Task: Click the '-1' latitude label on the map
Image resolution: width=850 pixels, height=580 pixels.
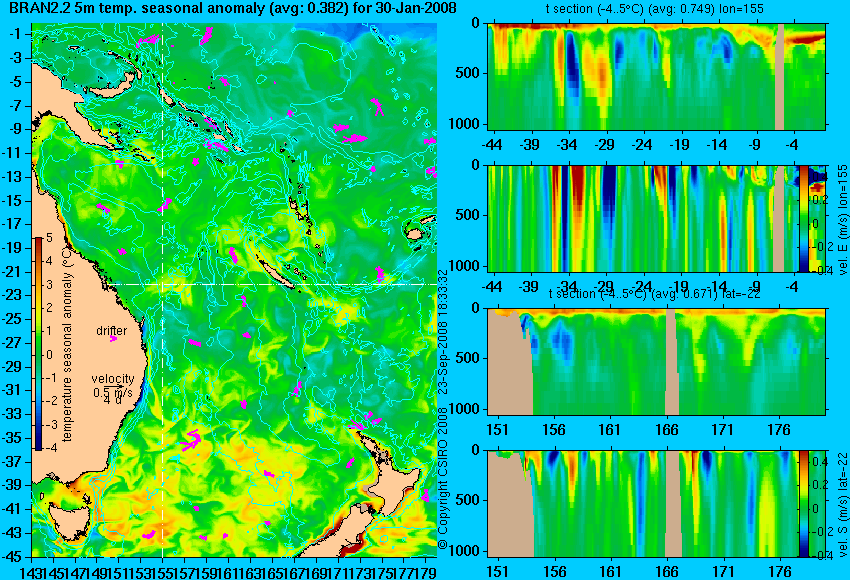Action: 17,34
